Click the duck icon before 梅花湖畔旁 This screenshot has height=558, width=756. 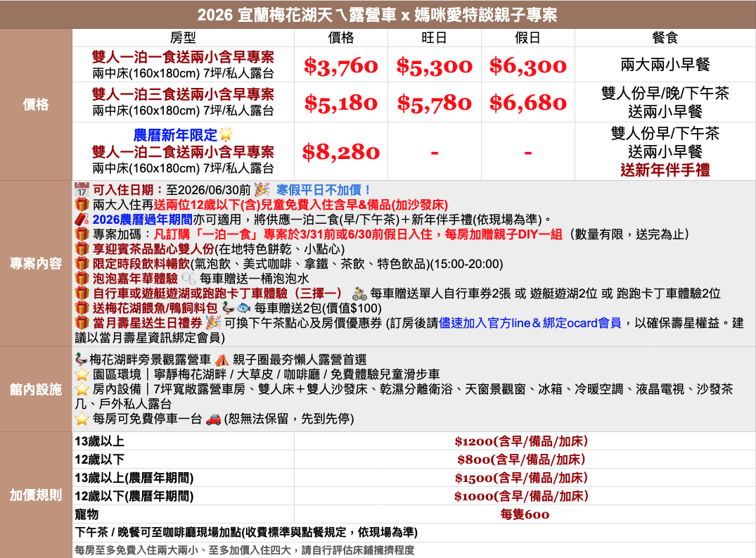coord(82,359)
